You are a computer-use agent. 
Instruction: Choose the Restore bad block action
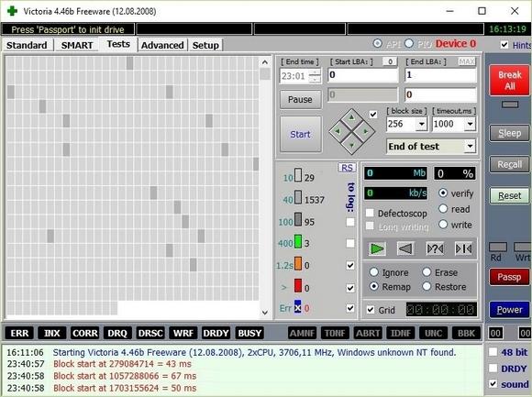click(427, 286)
